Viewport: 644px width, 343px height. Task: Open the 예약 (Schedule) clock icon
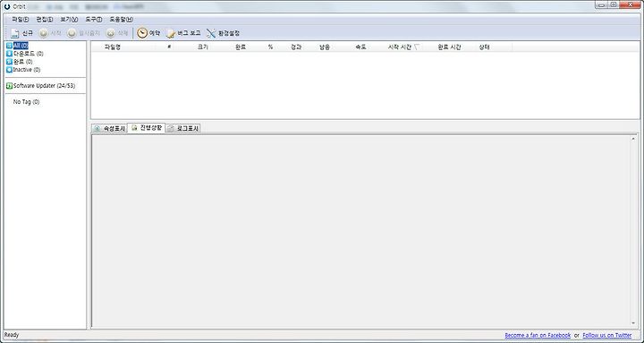pos(142,33)
